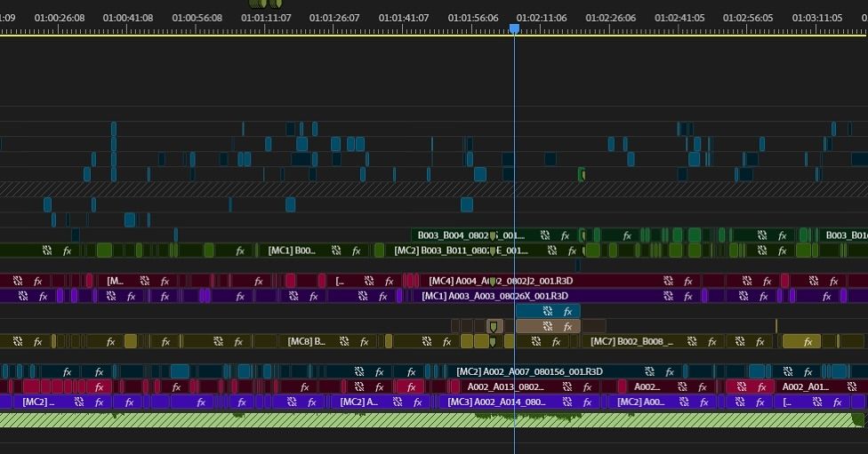Screen dimensions: 868x454
Task: Click marker on small tan clip before playhead
Action: point(493,327)
